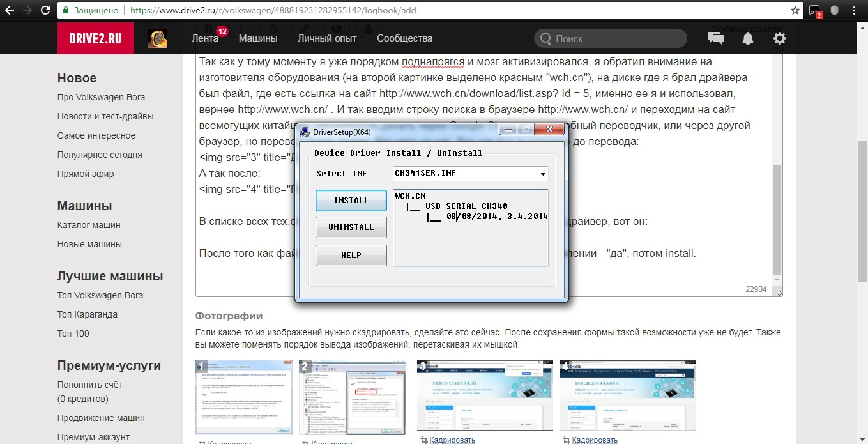
Task: Open messages chat bubble icon
Action: pos(716,38)
